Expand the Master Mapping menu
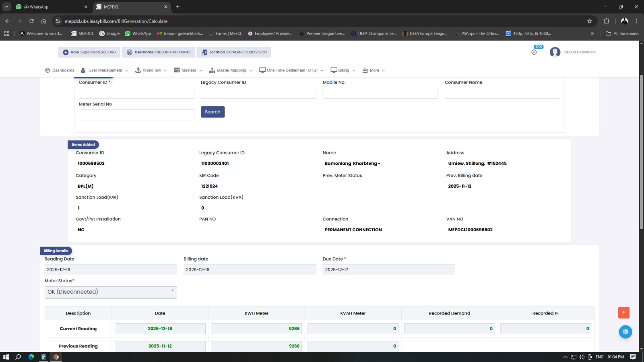 (x=231, y=70)
